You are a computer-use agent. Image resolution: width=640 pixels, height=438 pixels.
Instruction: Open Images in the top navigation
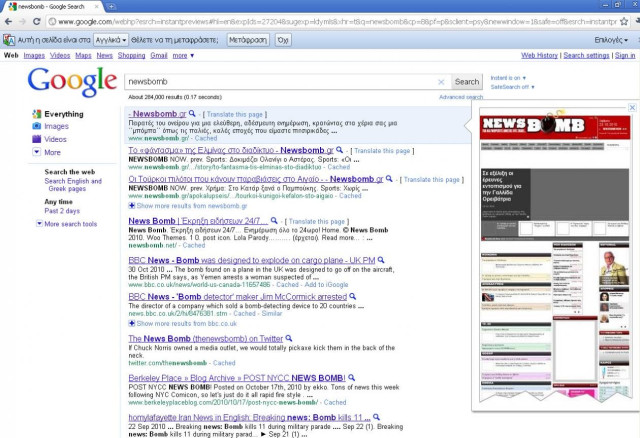coord(34,56)
